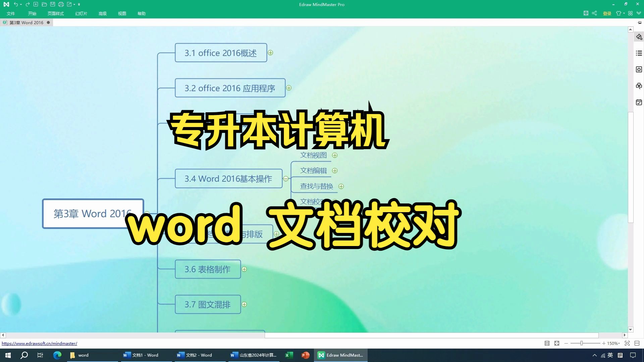Open the task calendar panel in the sidebar
Image resolution: width=644 pixels, height=362 pixels.
[639, 102]
